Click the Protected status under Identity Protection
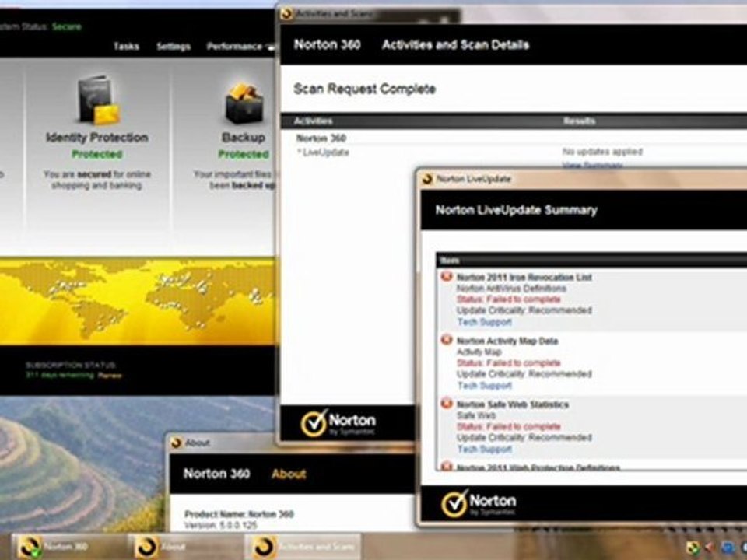Screen dimensions: 747x560 (x=97, y=154)
